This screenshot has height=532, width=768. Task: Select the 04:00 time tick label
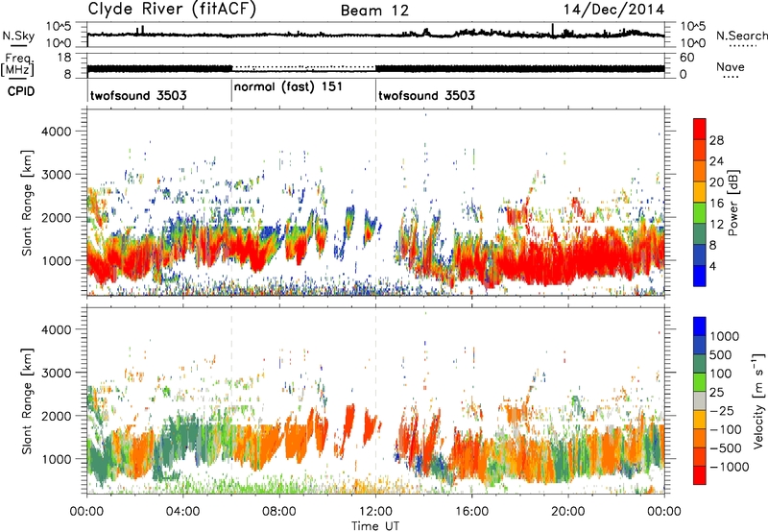(182, 512)
